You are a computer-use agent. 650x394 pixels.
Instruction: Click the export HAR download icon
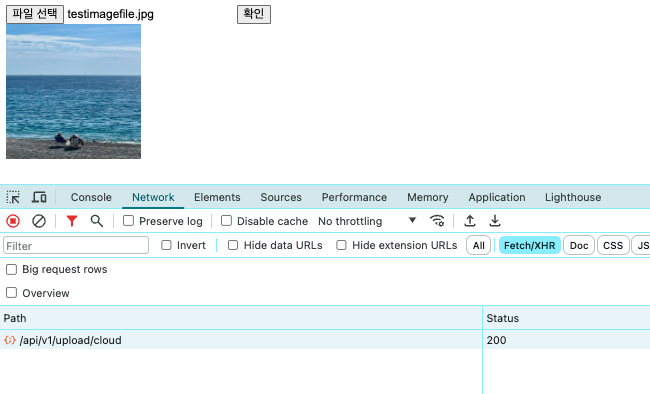(495, 221)
